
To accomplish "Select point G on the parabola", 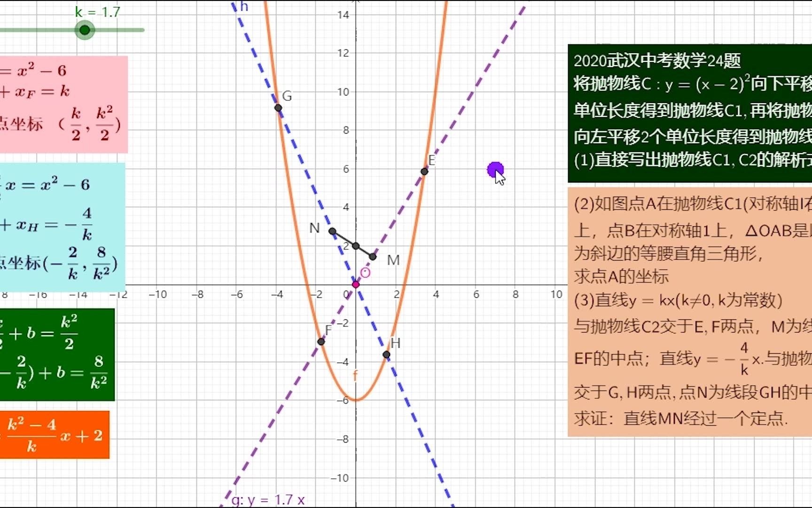I will [x=278, y=108].
